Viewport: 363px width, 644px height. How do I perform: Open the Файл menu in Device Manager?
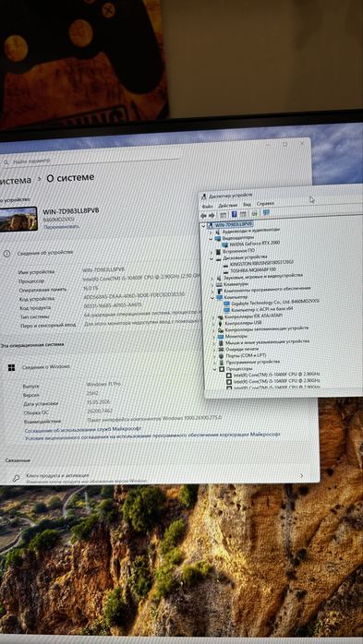pyautogui.click(x=207, y=205)
